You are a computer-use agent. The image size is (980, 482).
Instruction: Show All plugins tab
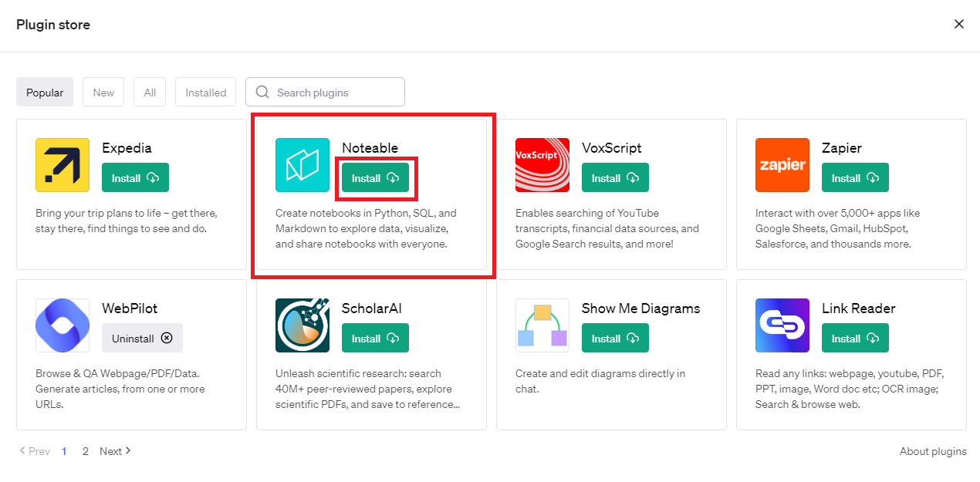[150, 93]
